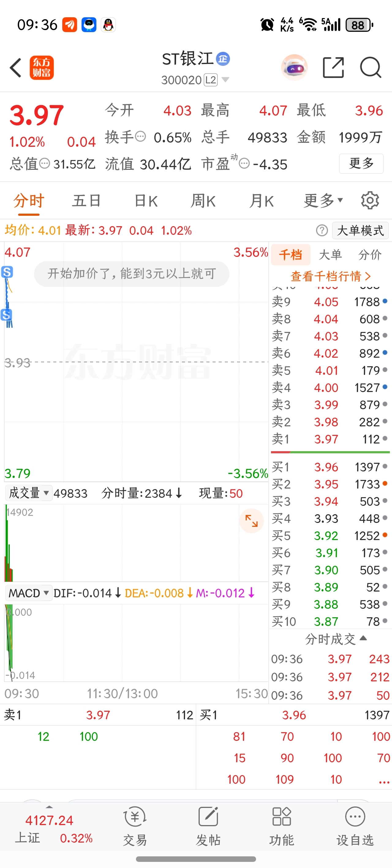Tap the L2 level badge
The height and width of the screenshot is (868, 392).
tap(211, 80)
